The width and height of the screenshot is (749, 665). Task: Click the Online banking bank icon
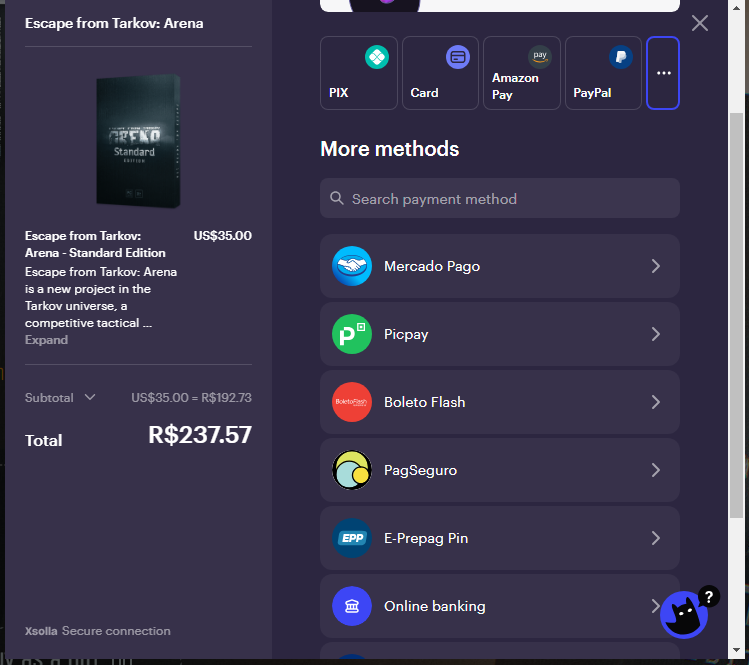click(352, 606)
